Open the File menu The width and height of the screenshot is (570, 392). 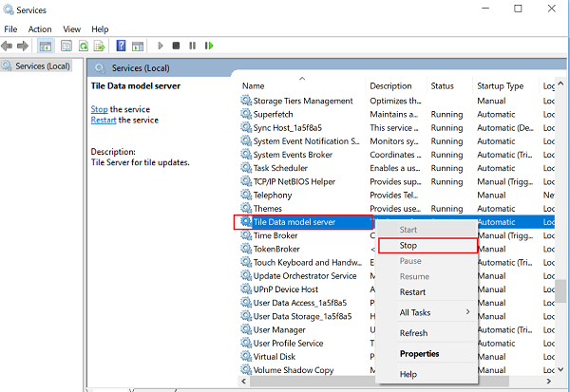[x=10, y=29]
